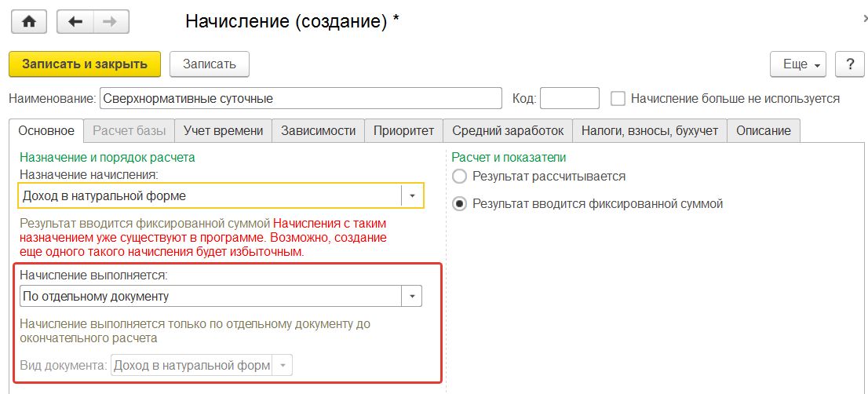The height and width of the screenshot is (394, 868).
Task: Expand the 'Начисление выполняется' dropdown arrow
Action: [412, 296]
